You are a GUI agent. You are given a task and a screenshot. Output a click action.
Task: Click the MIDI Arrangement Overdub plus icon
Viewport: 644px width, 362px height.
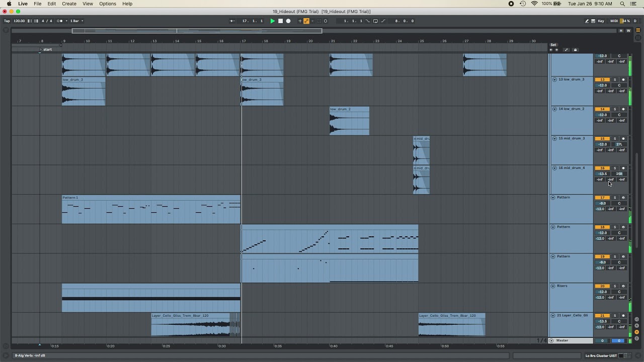[x=300, y=21]
